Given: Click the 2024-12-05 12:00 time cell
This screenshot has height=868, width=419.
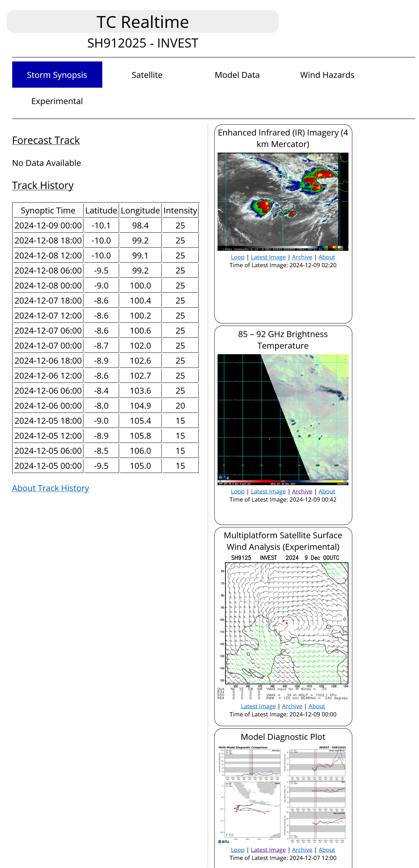Looking at the screenshot, I should point(48,436).
